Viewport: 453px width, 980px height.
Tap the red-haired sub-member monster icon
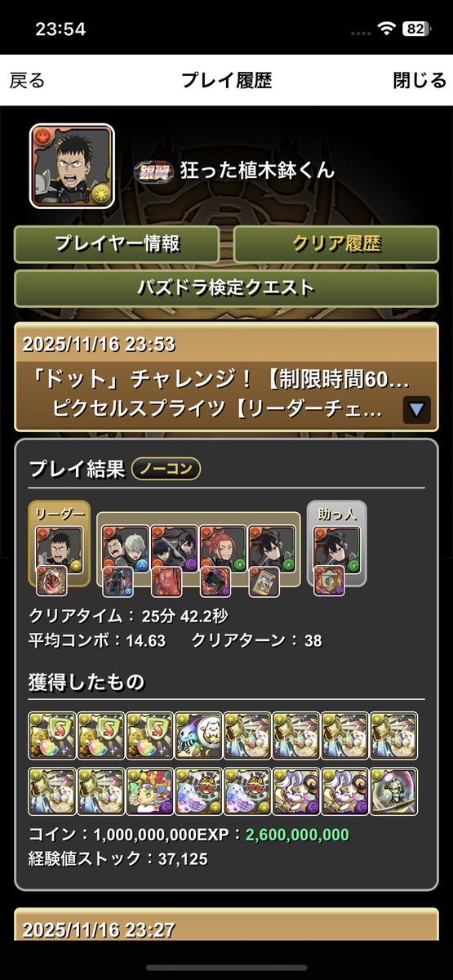click(x=223, y=547)
